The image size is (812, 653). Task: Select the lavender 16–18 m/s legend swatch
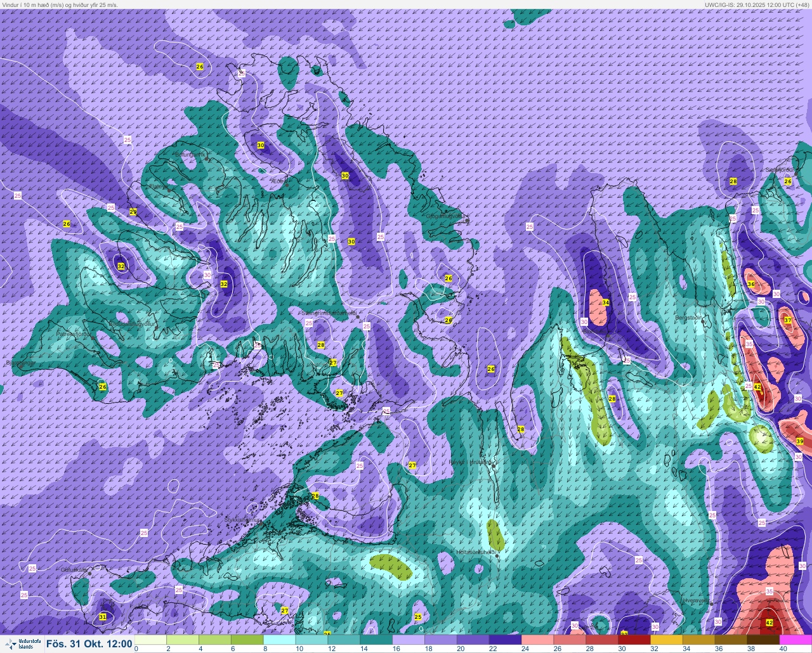coord(409,640)
